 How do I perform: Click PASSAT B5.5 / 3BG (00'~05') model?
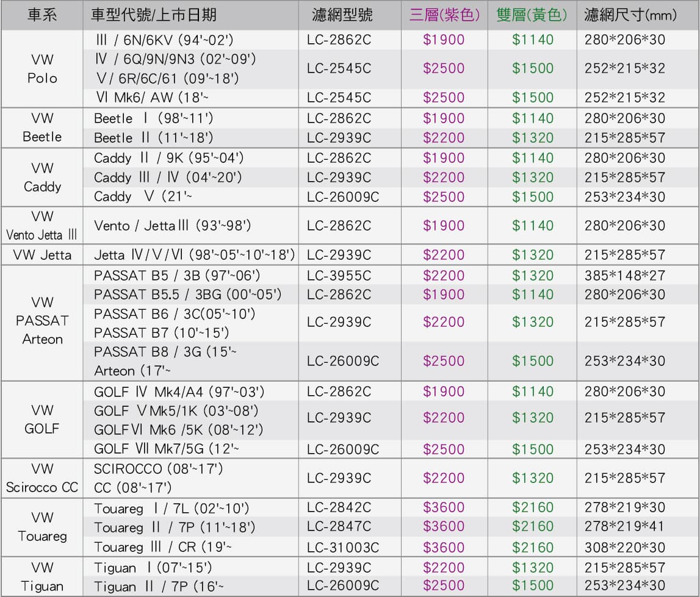[x=187, y=295]
